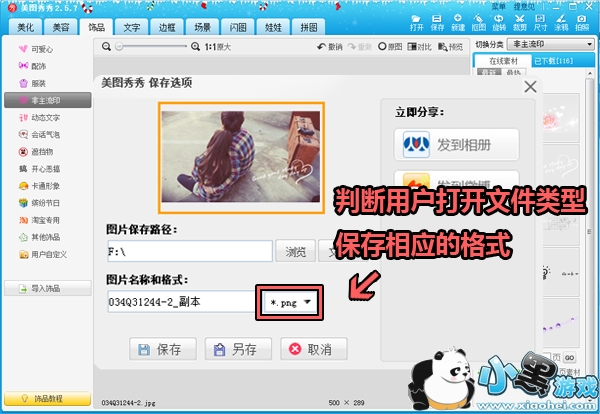Select 开心恶搞 funny category
This screenshot has height=414, width=600.
pos(39,169)
